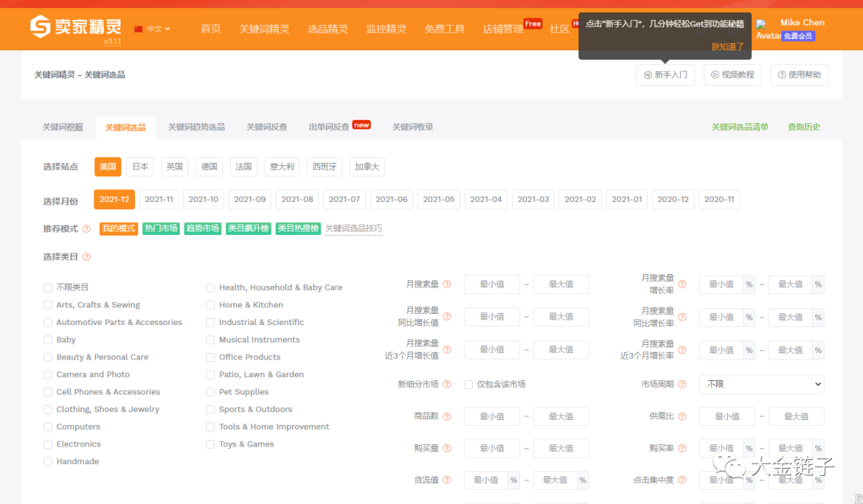Image resolution: width=863 pixels, height=504 pixels.
Task: Click the 卖家精灵 logo icon
Action: point(40,26)
